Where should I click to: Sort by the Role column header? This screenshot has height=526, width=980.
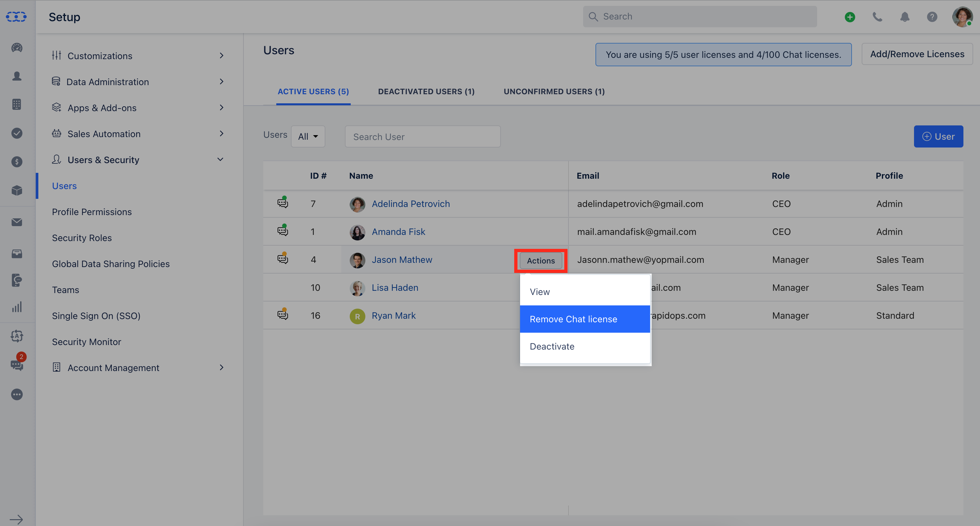781,176
